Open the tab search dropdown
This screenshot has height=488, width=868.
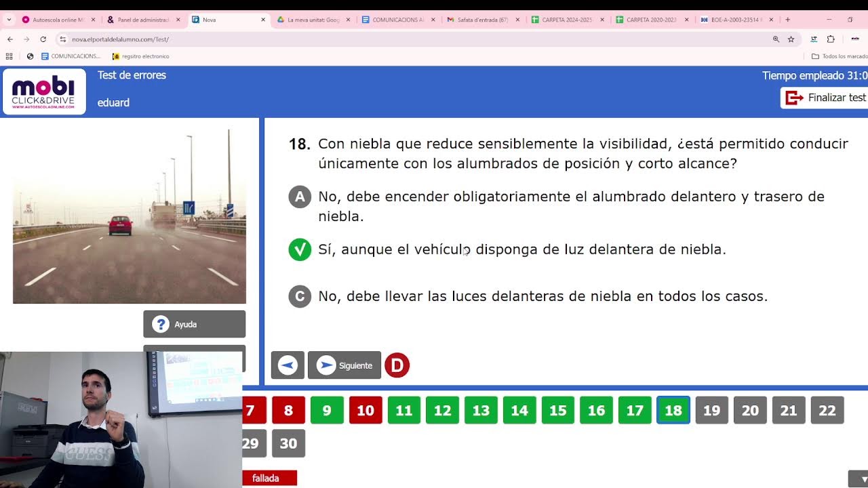point(9,20)
